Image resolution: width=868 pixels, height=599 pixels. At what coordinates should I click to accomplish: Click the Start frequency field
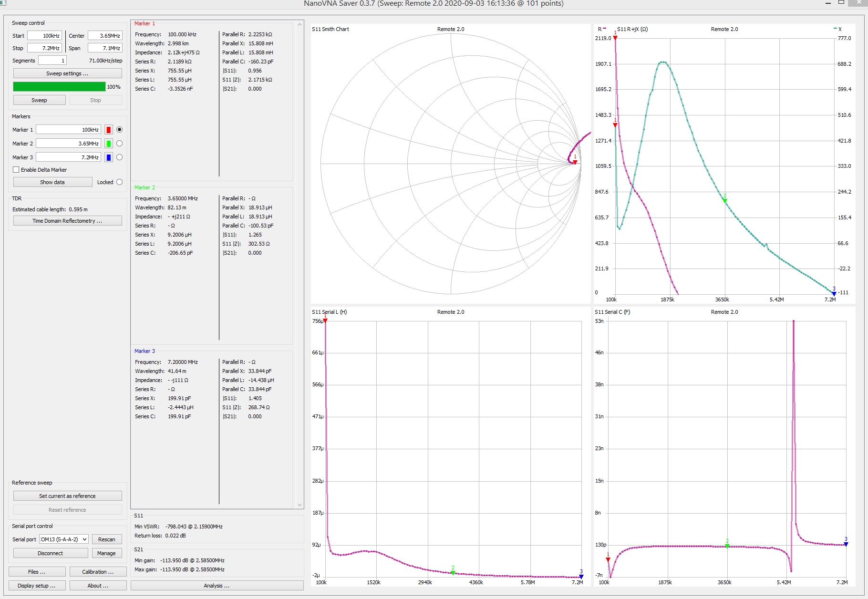pos(44,36)
